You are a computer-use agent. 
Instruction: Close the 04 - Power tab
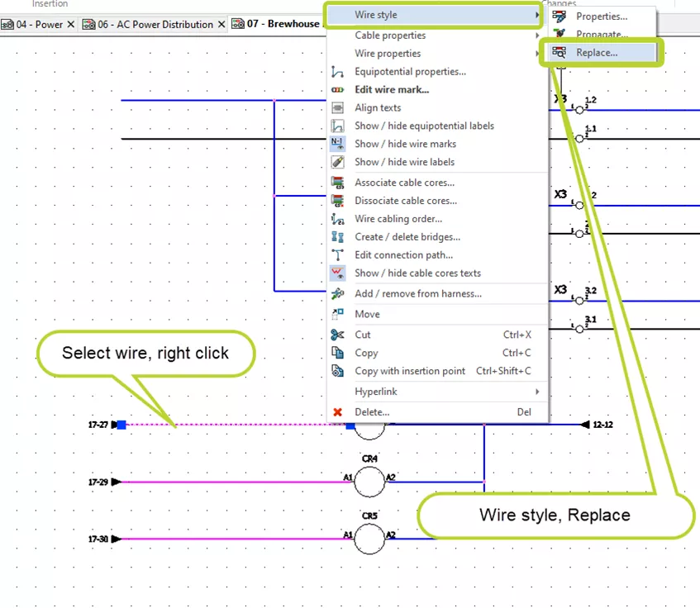tap(71, 24)
